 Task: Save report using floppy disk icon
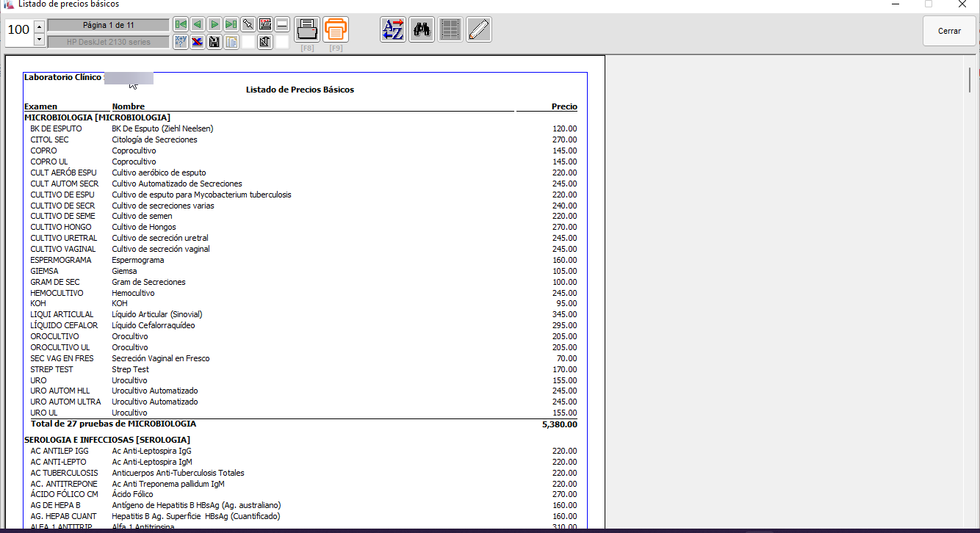click(x=214, y=42)
